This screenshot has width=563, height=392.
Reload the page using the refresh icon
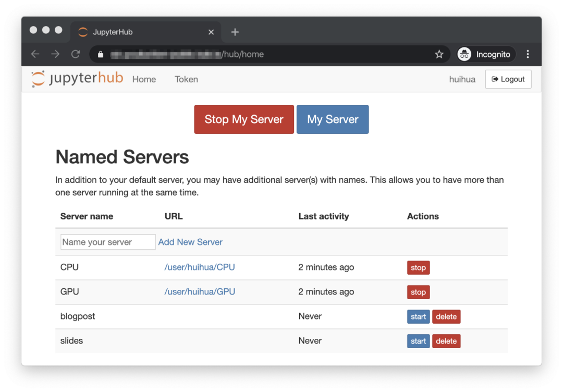[x=75, y=54]
